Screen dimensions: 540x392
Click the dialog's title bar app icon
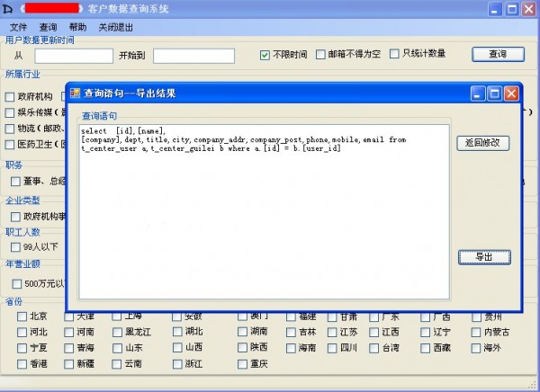point(75,93)
